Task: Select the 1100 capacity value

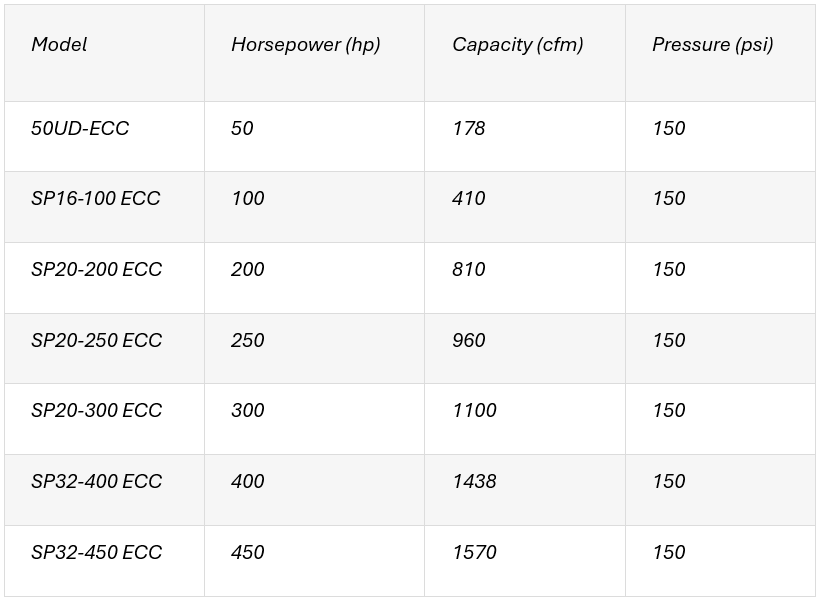Action: pyautogui.click(x=474, y=411)
